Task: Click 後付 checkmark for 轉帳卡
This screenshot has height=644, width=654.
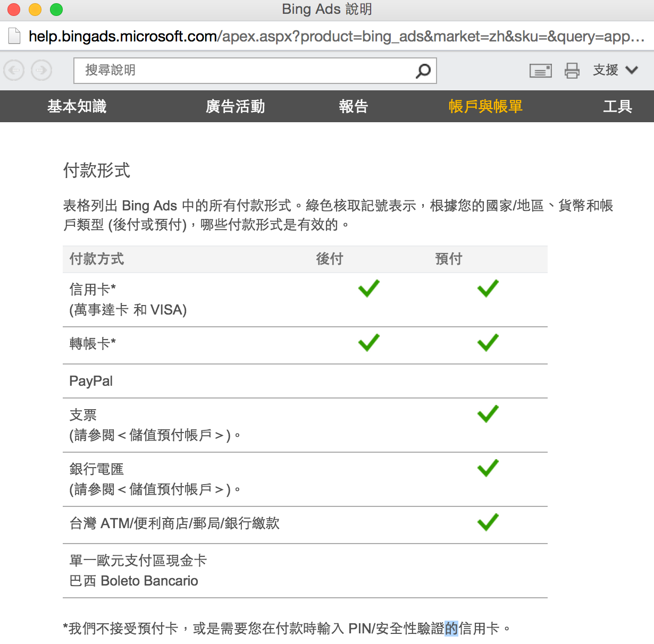Action: 369,343
